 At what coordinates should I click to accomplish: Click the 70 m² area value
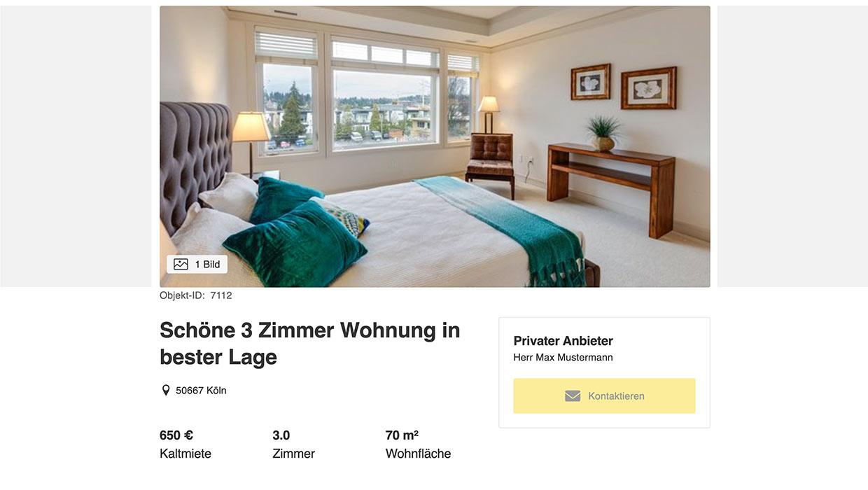(x=402, y=435)
